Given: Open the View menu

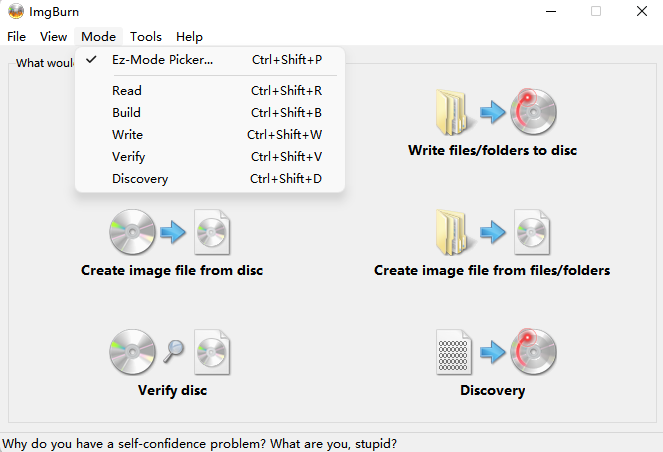Looking at the screenshot, I should tap(54, 37).
